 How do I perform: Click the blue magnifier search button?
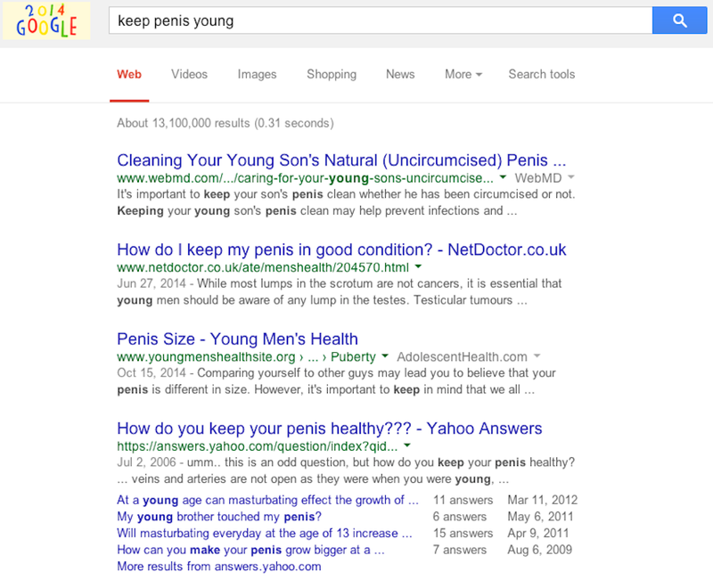pos(679,20)
